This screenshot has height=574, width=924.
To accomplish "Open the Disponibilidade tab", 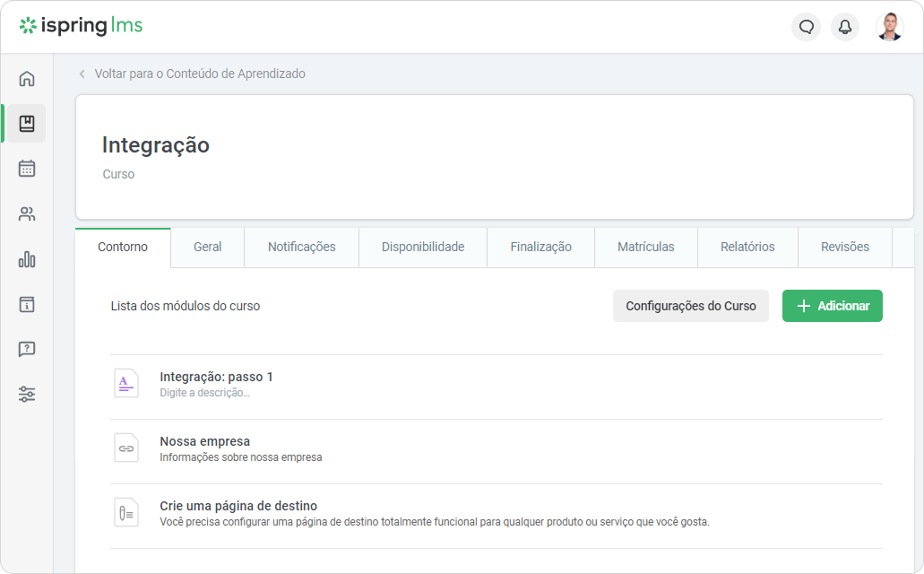I will click(423, 247).
